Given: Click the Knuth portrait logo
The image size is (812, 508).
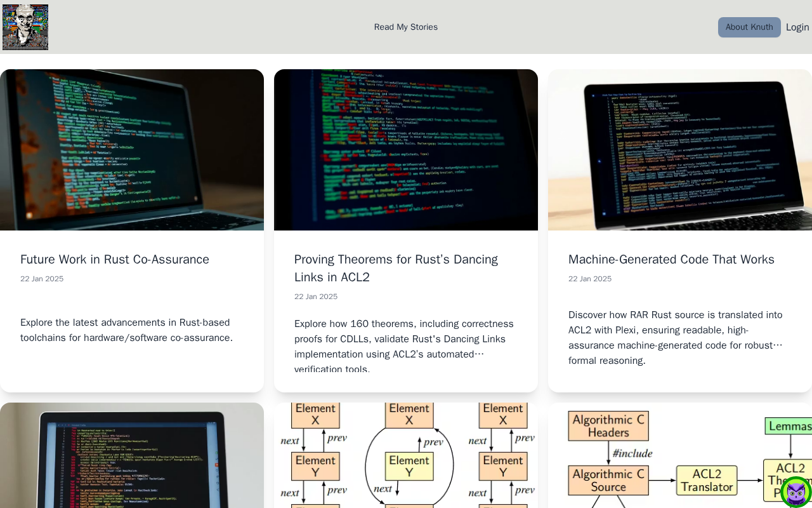Looking at the screenshot, I should tap(25, 27).
